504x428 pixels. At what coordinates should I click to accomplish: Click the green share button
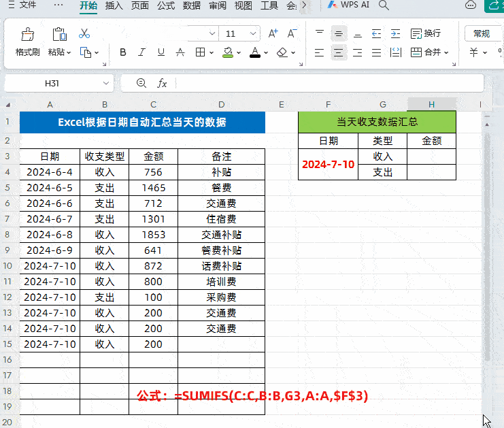[x=494, y=5]
